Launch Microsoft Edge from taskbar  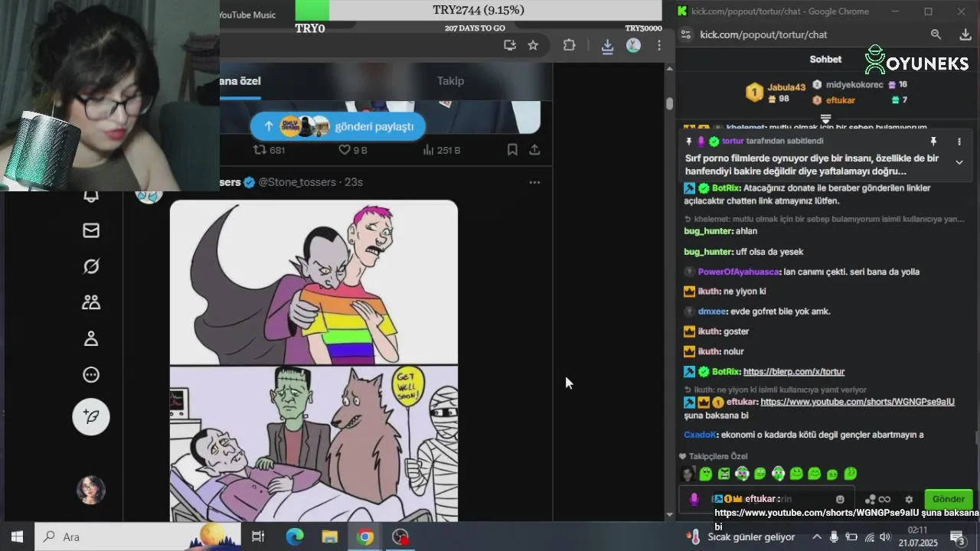(295, 536)
